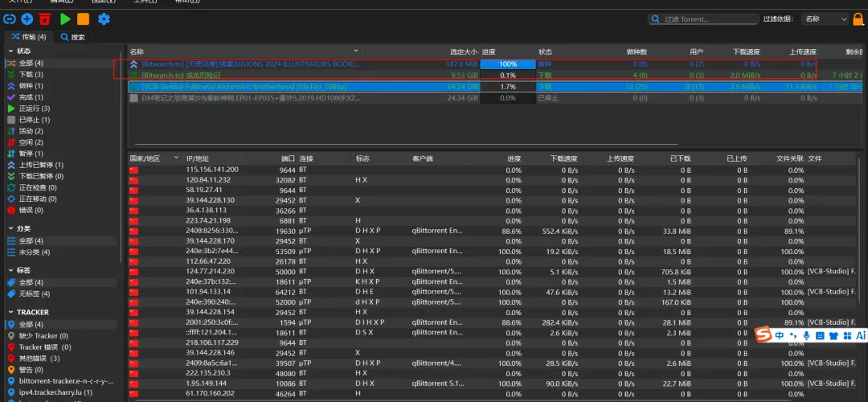Image resolution: width=868 pixels, height=402 pixels.
Task: Filter by 错误 (0) status
Action: [61, 211]
